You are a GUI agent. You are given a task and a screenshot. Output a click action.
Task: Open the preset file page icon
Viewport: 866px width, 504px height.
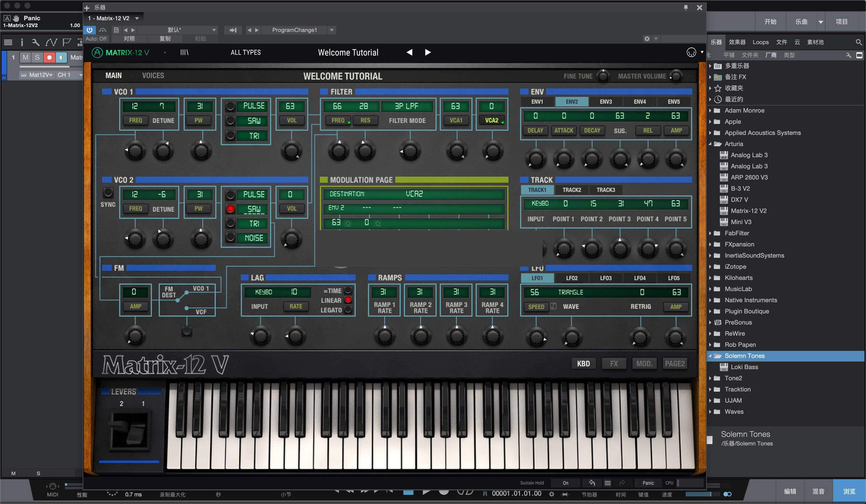point(116,30)
